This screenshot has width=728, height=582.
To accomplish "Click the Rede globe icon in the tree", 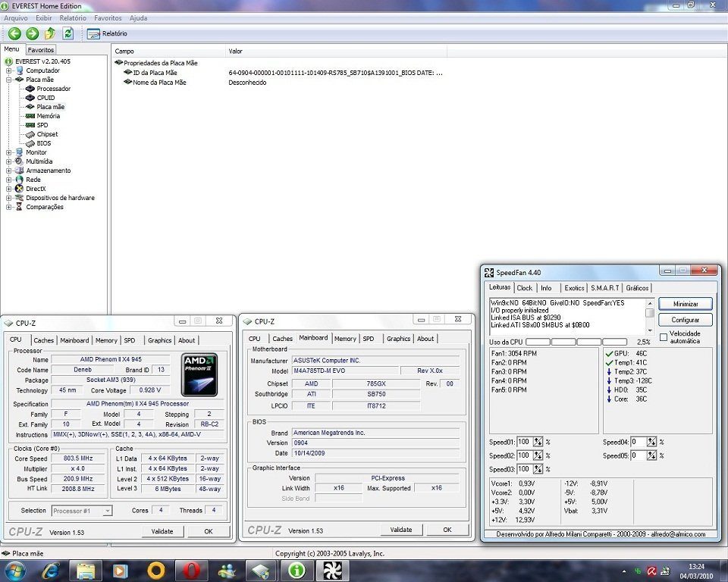I will click(x=19, y=180).
